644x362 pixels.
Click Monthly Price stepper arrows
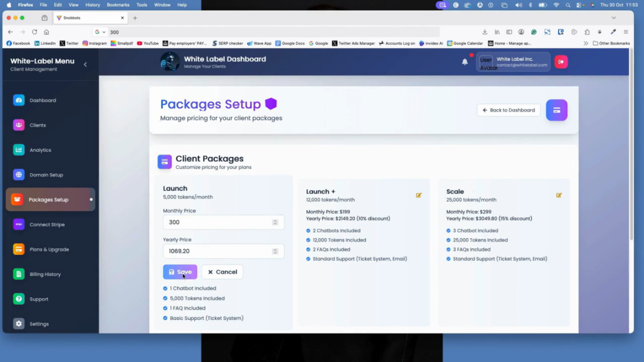click(x=275, y=222)
